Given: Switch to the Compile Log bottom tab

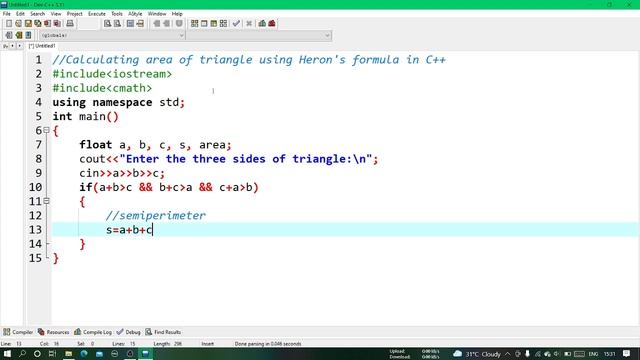Looking at the screenshot, I should point(93,332).
